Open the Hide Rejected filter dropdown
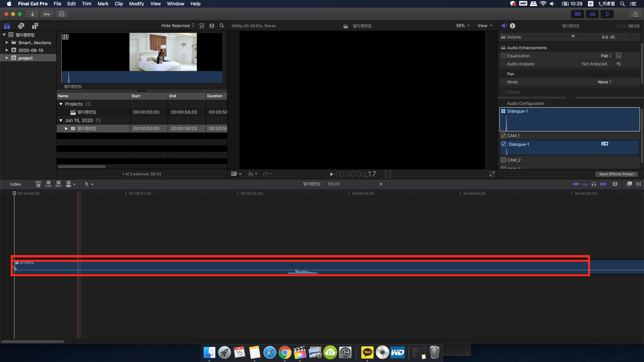The image size is (644, 362). pos(177,26)
